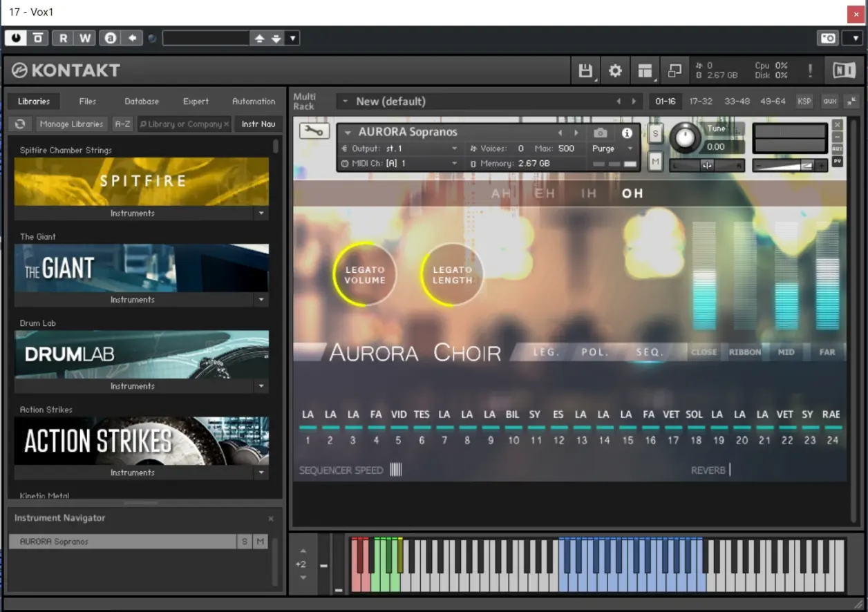This screenshot has height=612, width=868.
Task: Click the exclamation mark panic button
Action: pyautogui.click(x=810, y=70)
